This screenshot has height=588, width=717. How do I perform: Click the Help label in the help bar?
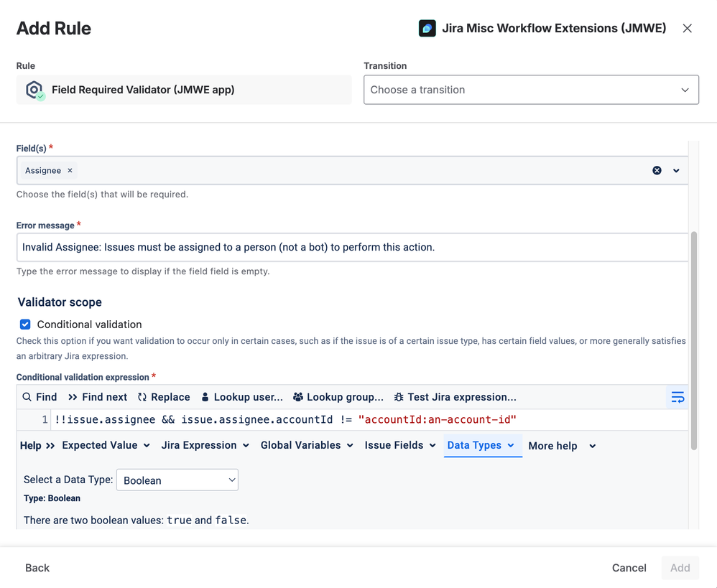tap(31, 445)
